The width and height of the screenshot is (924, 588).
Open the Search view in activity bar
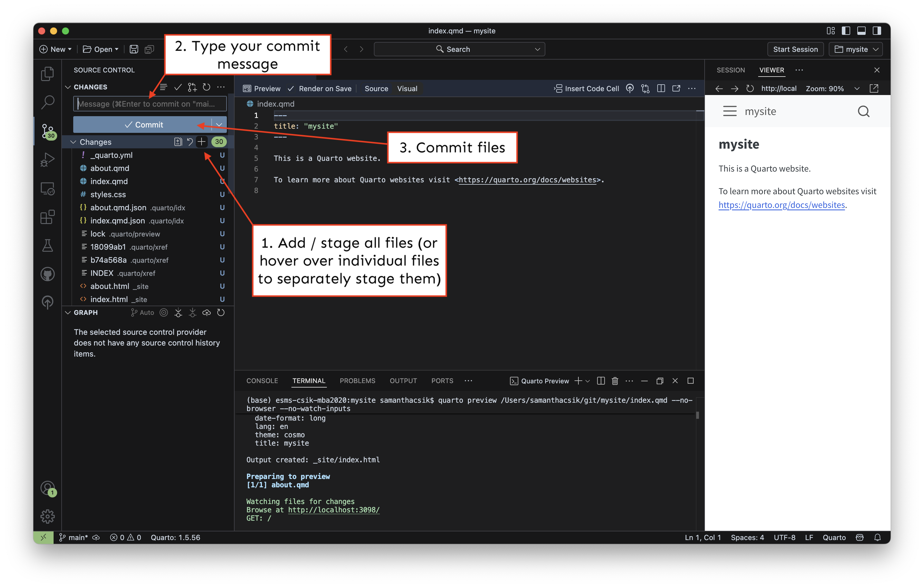pos(48,102)
